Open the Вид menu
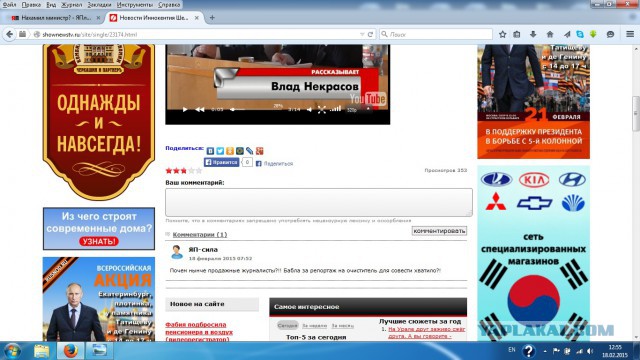640x360 pixels. point(51,5)
